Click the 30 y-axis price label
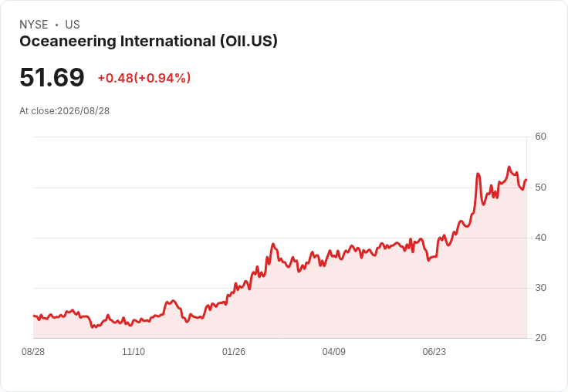568x392 pixels. 540,288
